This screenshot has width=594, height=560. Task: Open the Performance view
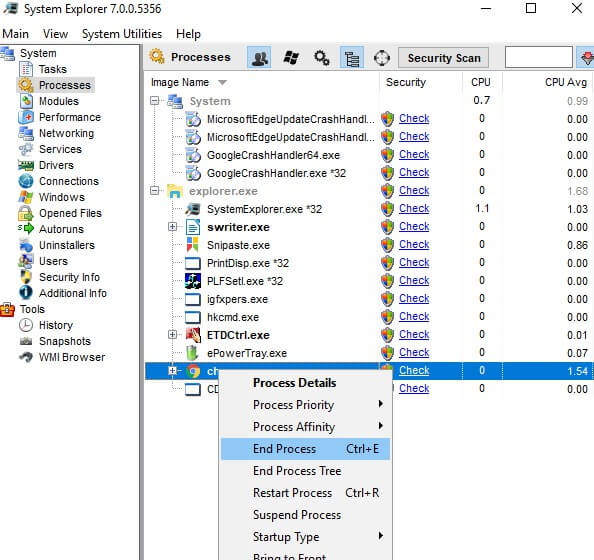70,117
